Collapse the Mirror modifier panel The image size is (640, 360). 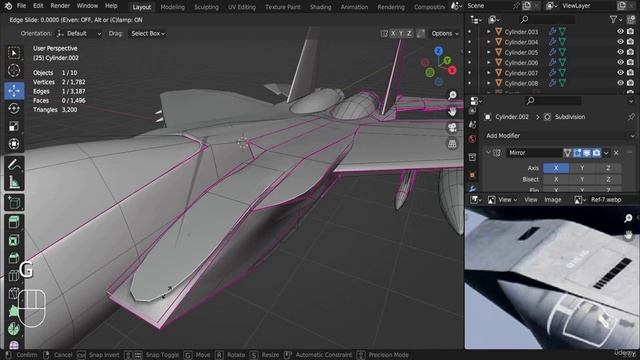[488, 153]
